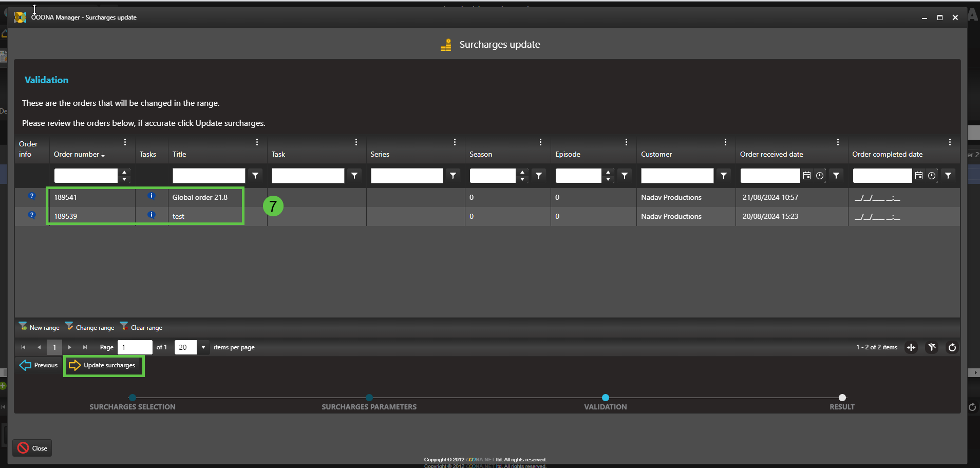980x468 pixels.
Task: Open the Order number column options menu
Action: pyautogui.click(x=125, y=142)
